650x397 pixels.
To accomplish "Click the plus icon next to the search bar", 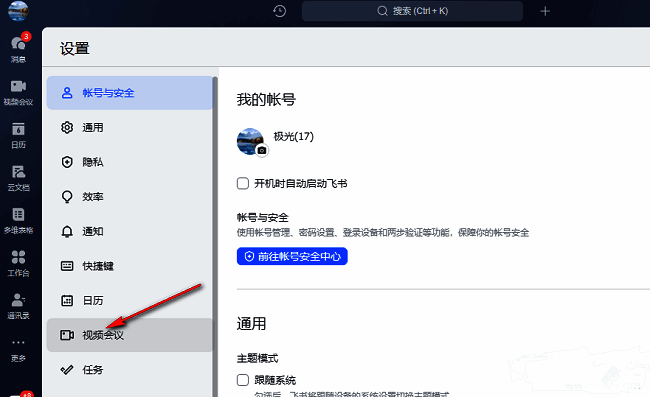I will point(545,11).
